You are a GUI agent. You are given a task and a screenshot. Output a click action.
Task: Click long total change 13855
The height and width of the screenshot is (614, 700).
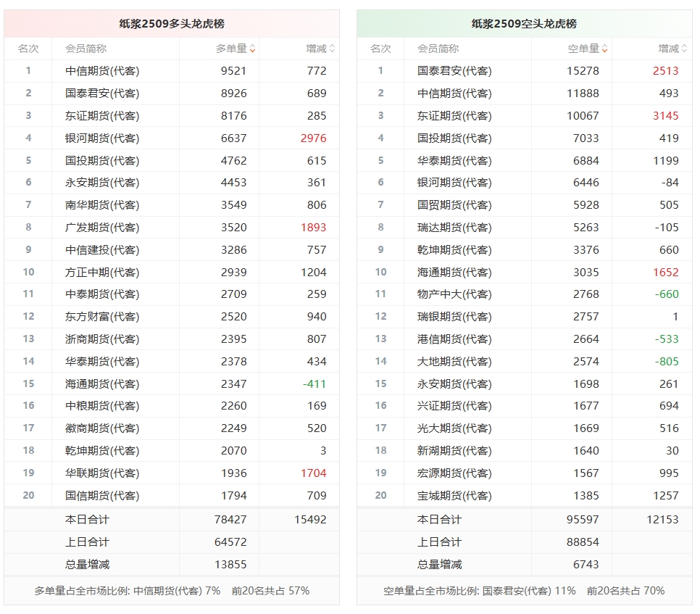pos(230,564)
